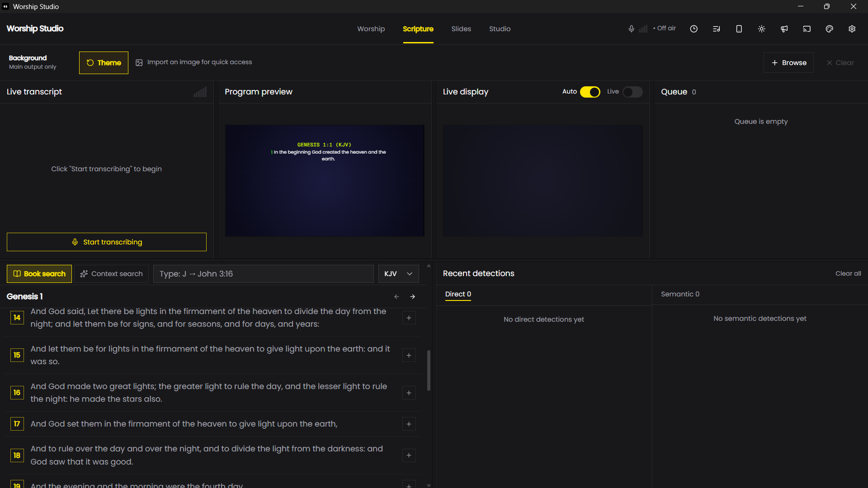This screenshot has height=488, width=868.
Task: Click the mobile device icon in top bar
Action: point(739,29)
